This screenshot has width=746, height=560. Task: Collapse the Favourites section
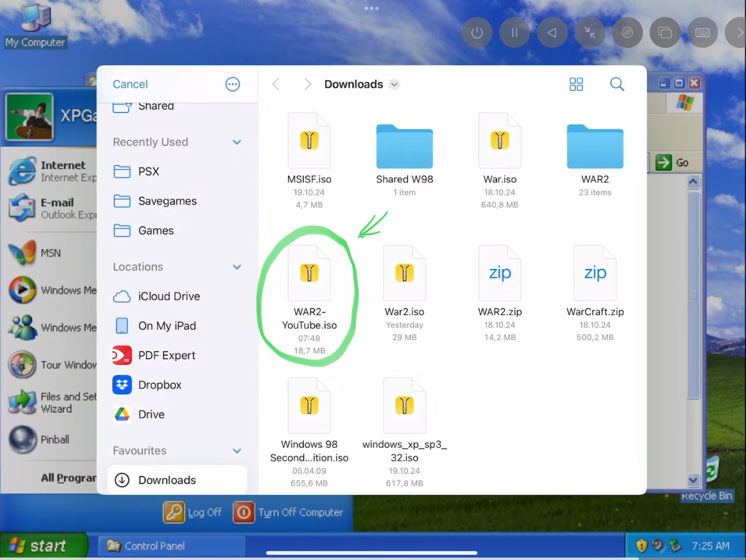coord(237,452)
